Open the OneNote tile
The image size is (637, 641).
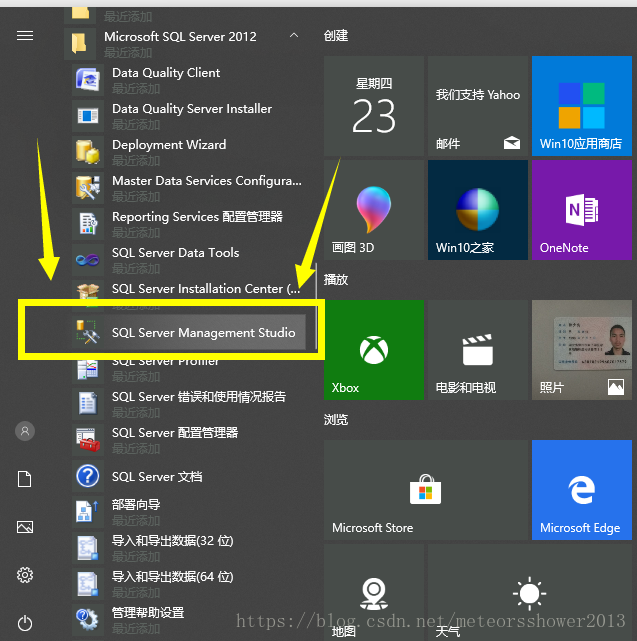pyautogui.click(x=581, y=210)
